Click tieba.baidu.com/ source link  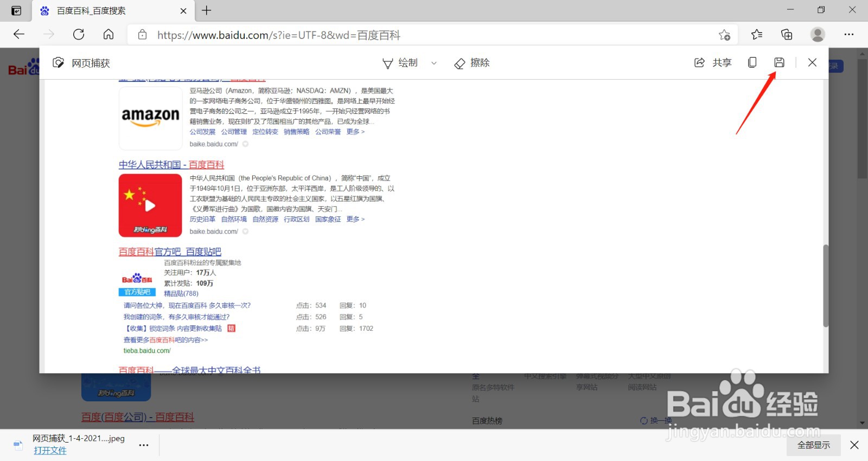pos(147,351)
